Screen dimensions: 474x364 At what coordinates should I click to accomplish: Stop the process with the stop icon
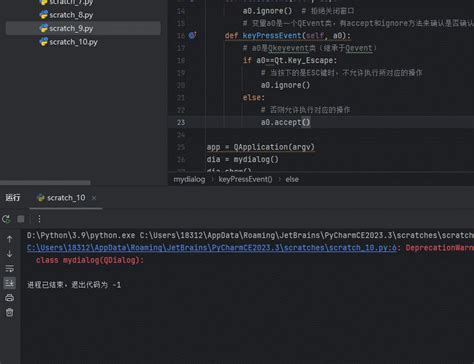coord(21,219)
